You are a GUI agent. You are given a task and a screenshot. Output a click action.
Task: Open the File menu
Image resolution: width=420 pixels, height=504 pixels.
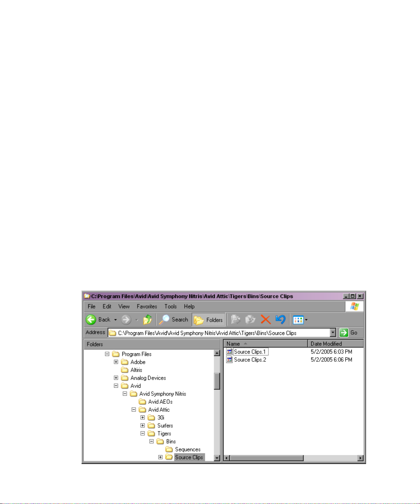click(x=92, y=306)
